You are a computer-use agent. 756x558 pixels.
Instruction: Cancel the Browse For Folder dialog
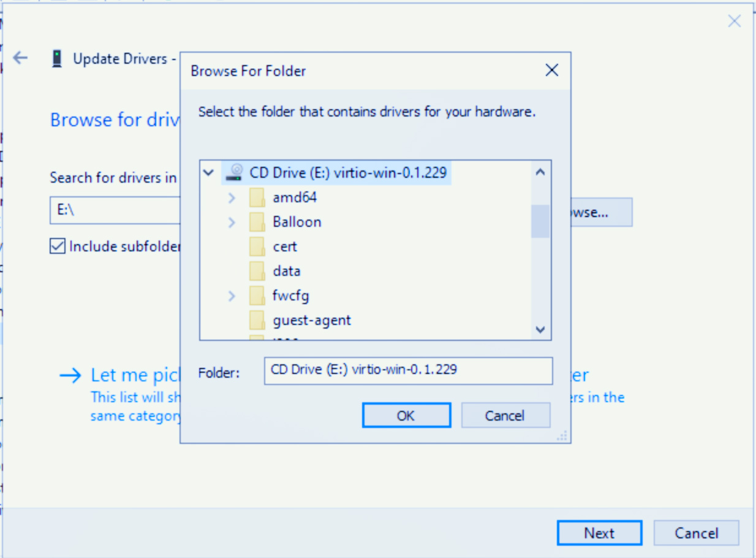(505, 416)
